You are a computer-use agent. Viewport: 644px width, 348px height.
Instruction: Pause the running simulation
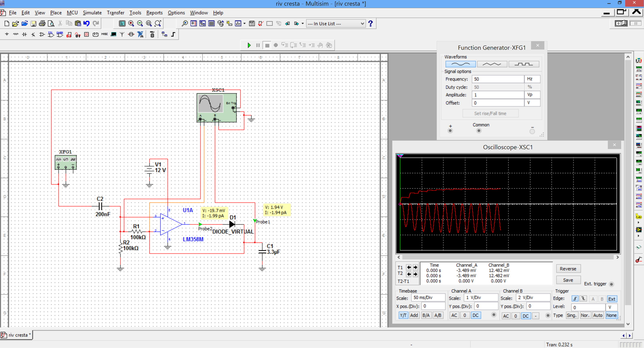(258, 45)
